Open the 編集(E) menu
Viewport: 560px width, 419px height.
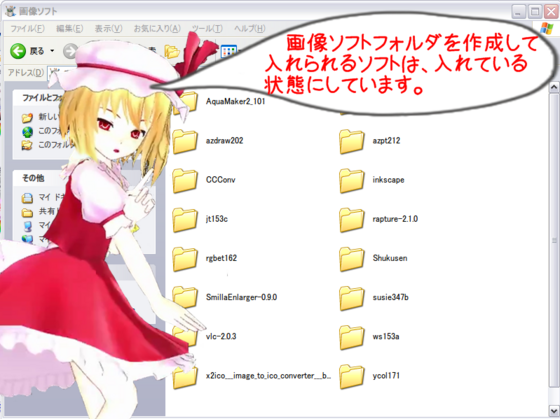(70, 29)
